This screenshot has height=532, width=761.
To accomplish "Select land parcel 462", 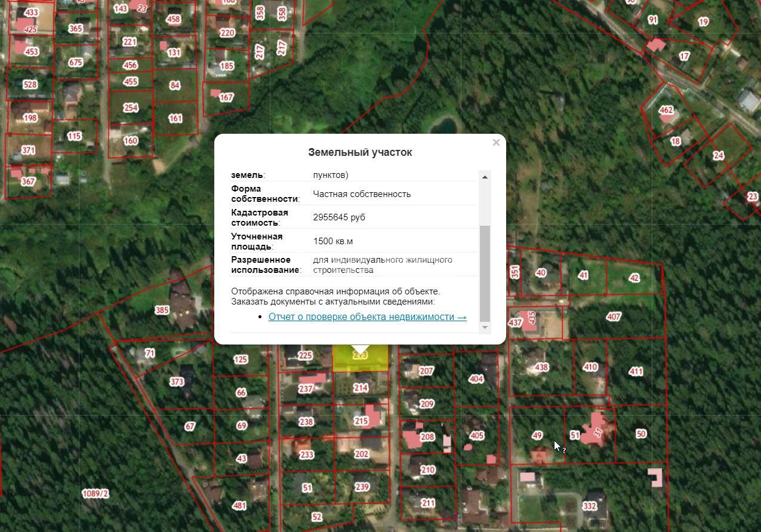I will click(x=666, y=110).
